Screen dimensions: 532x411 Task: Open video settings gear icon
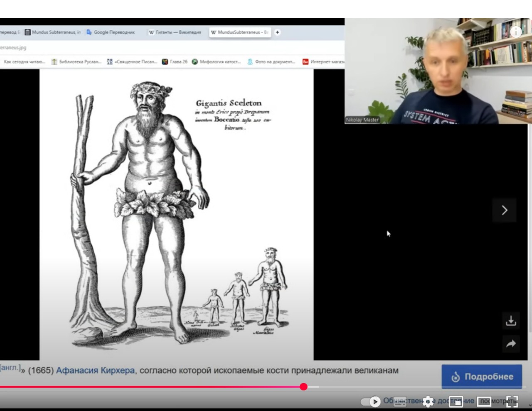pyautogui.click(x=428, y=401)
